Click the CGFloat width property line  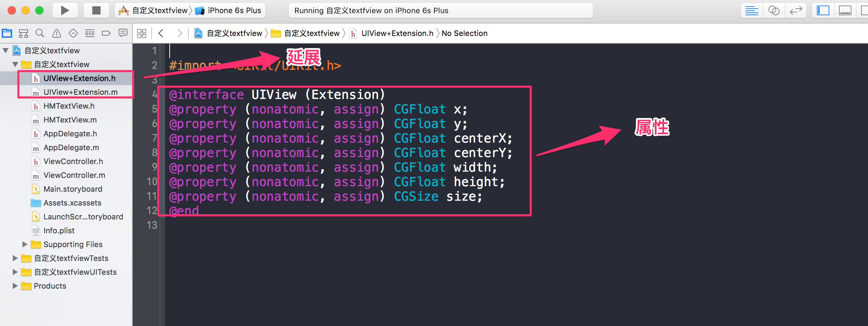(333, 167)
